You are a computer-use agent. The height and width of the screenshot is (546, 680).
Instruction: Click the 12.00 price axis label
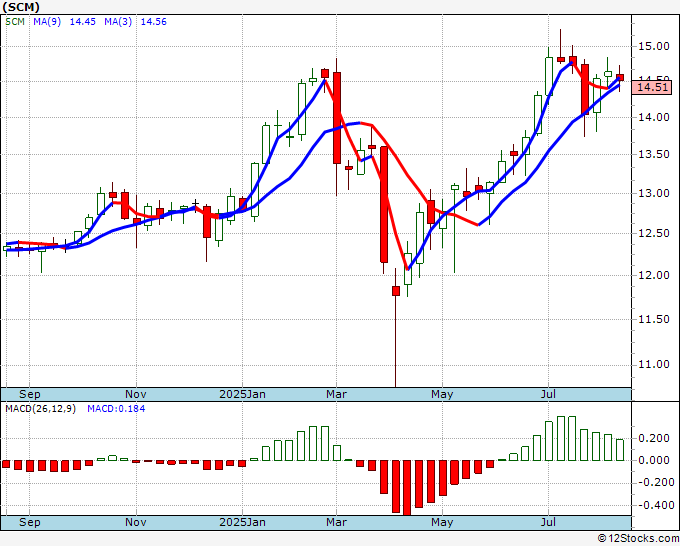click(654, 275)
